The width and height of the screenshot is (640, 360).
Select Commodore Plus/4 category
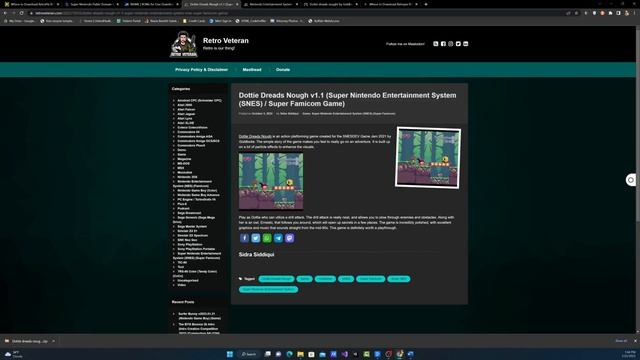[x=191, y=145]
